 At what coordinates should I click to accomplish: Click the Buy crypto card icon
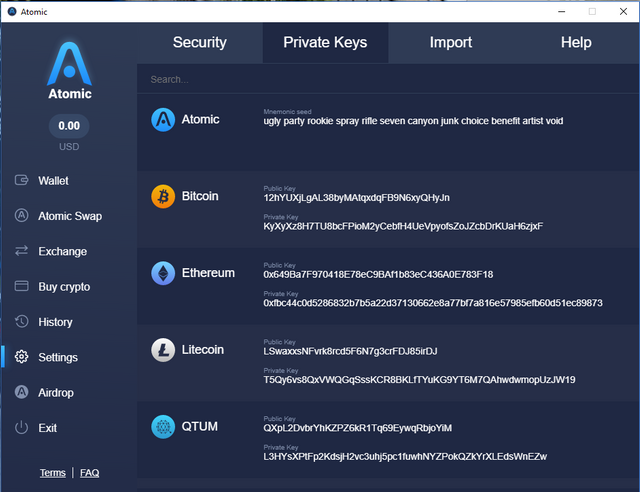(x=22, y=286)
